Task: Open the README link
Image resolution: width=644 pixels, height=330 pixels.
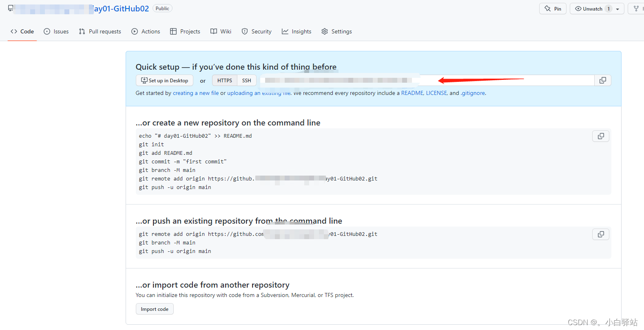Action: tap(412, 93)
